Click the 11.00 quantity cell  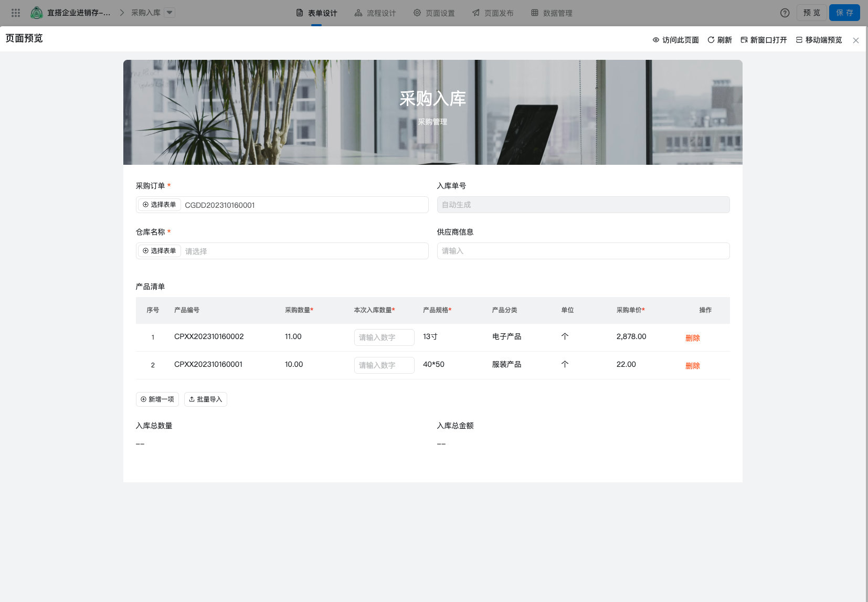click(x=293, y=336)
